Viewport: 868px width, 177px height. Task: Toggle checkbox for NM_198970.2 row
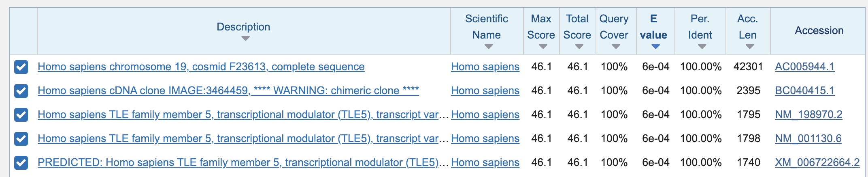click(21, 114)
